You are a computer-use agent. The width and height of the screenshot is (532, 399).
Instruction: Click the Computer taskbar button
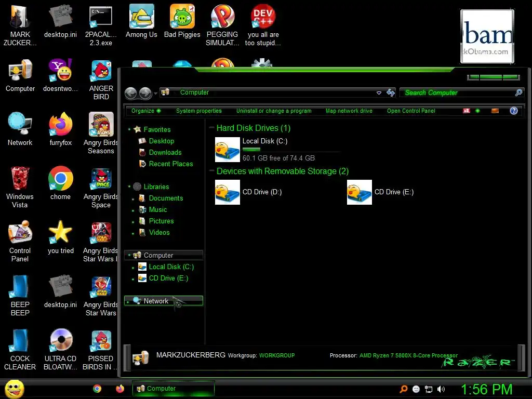click(174, 389)
